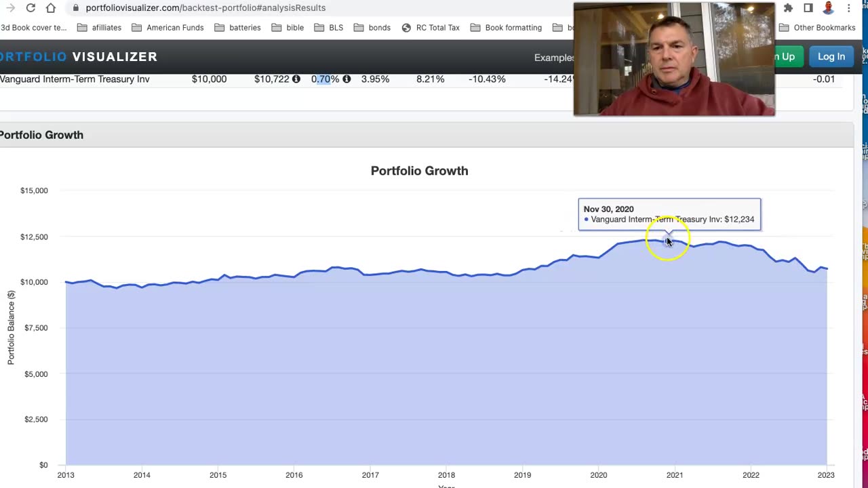
Task: Toggle the browser side panel icon
Action: pos(808,8)
